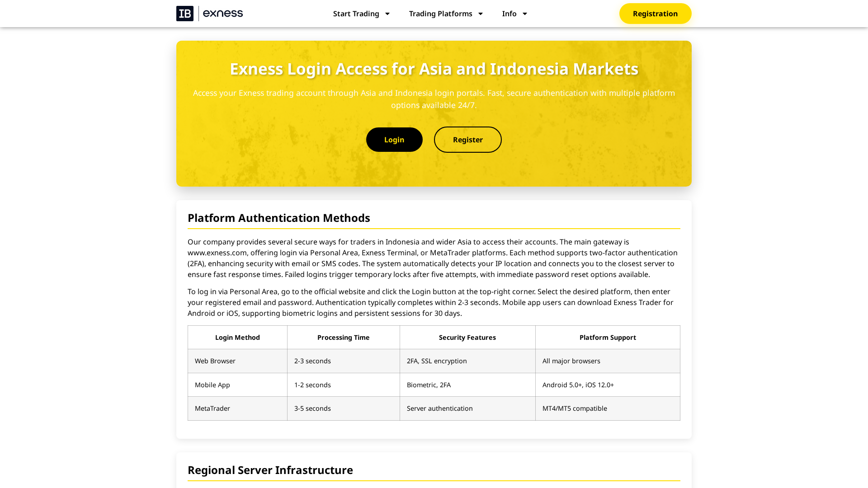This screenshot has height=488, width=868.
Task: Click the 3-5 seconds table cell
Action: pos(344,408)
